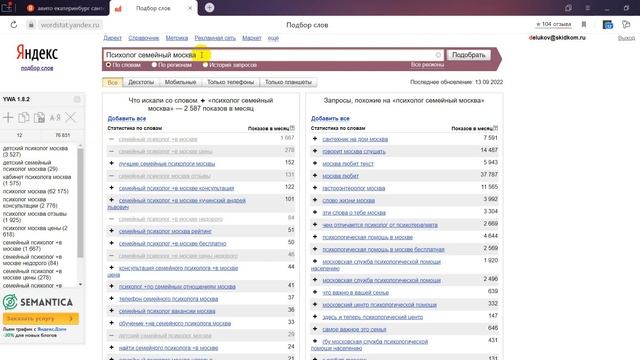Screen dimensions: 640x360
Task: Click the YWA panel settings icon in header
Action: coord(77,99)
